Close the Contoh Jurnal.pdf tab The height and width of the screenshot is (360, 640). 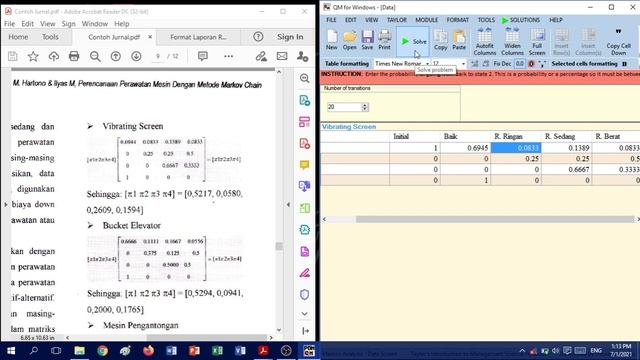click(x=150, y=37)
